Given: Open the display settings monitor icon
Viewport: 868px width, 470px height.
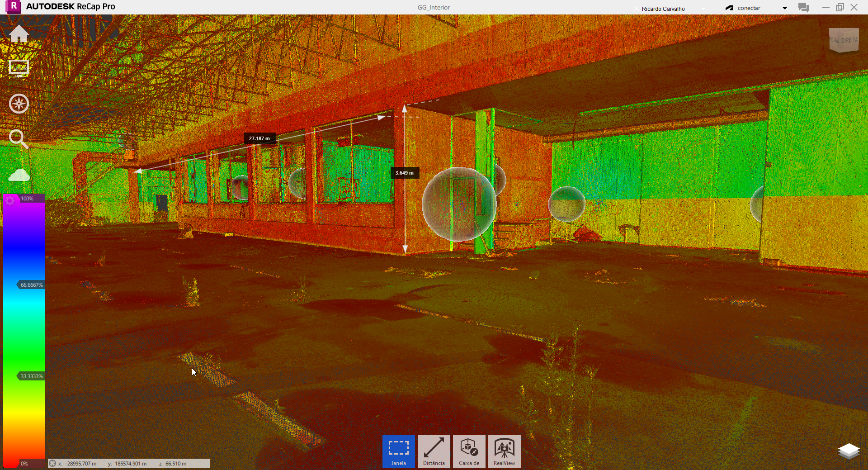Looking at the screenshot, I should (x=19, y=68).
